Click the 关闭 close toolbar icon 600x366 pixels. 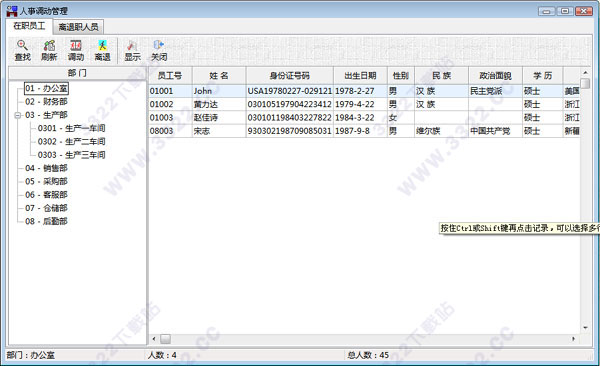(159, 50)
